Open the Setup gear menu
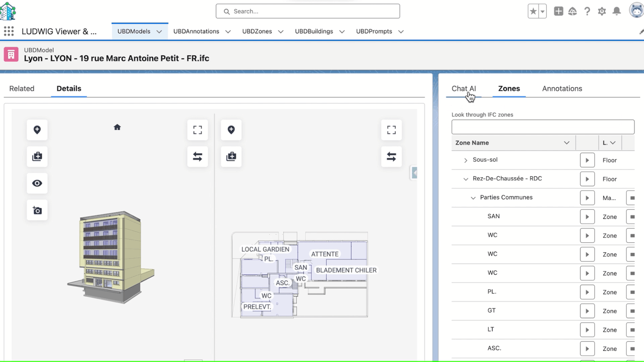 point(602,11)
